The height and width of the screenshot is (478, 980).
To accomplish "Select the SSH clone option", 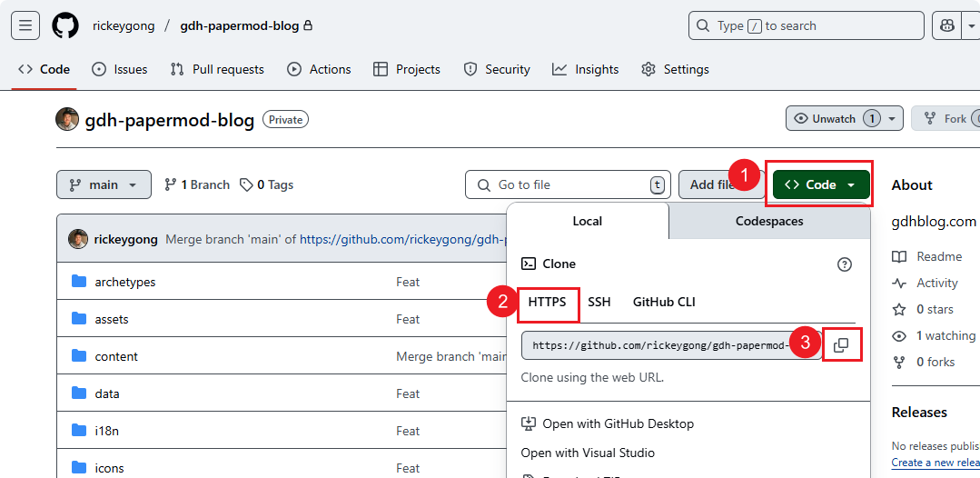I will point(599,302).
